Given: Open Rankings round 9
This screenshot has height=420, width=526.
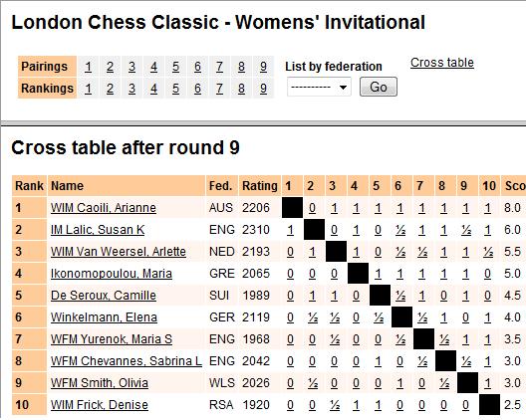Looking at the screenshot, I should tap(263, 89).
